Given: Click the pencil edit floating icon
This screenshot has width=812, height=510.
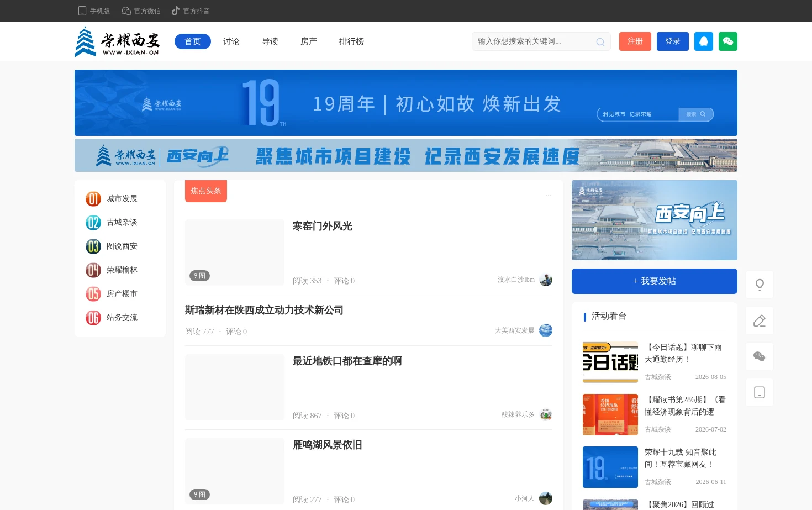Looking at the screenshot, I should pos(760,320).
